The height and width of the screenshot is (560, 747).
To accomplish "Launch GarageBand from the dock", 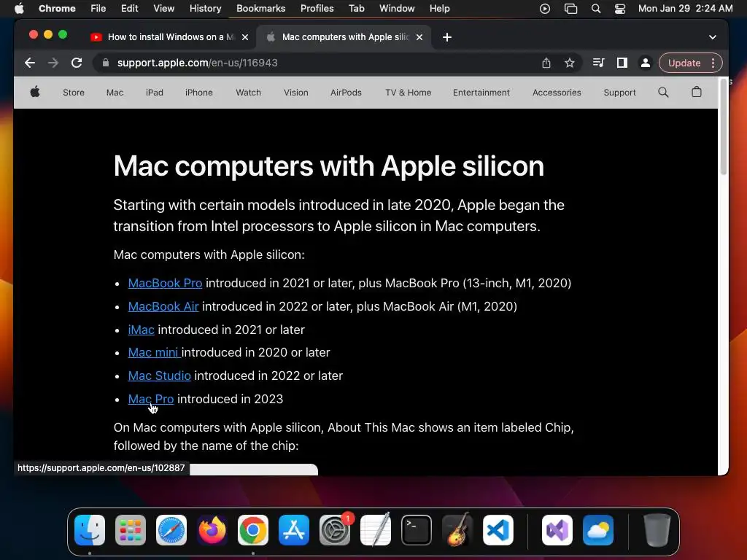I will click(x=457, y=529).
